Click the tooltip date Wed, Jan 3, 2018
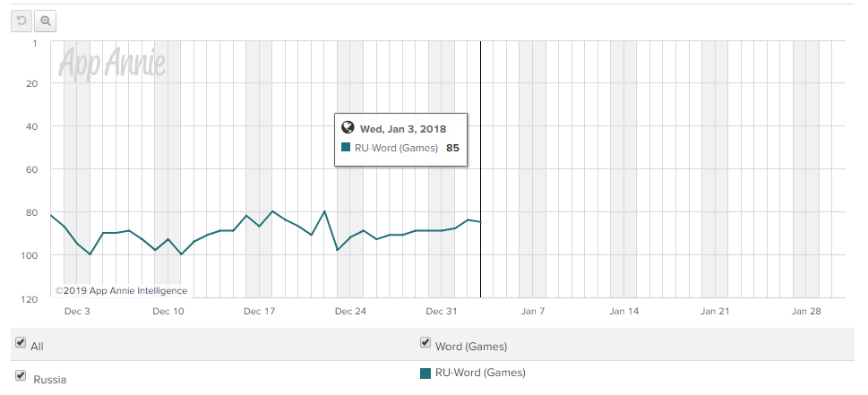 click(x=402, y=129)
